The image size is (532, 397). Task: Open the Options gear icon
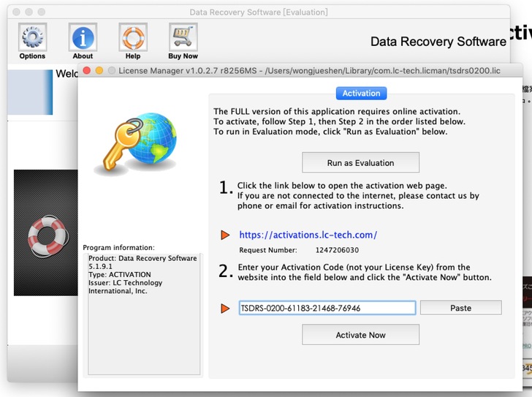click(32, 37)
